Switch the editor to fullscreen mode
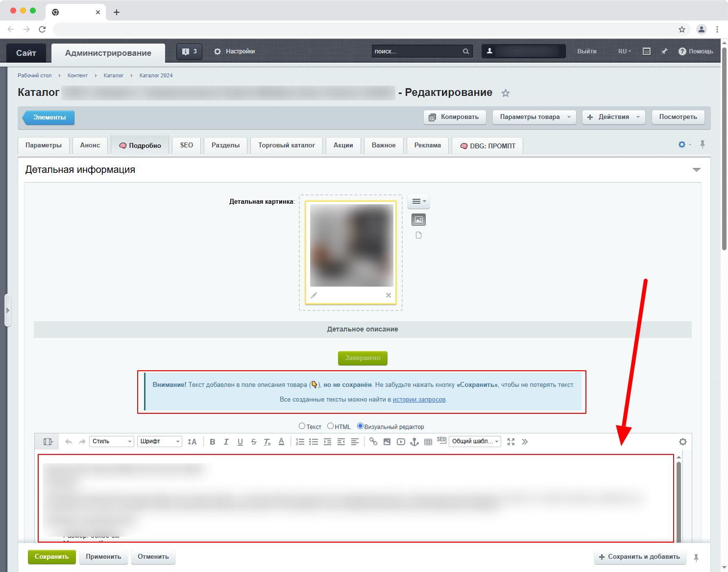 pyautogui.click(x=511, y=442)
